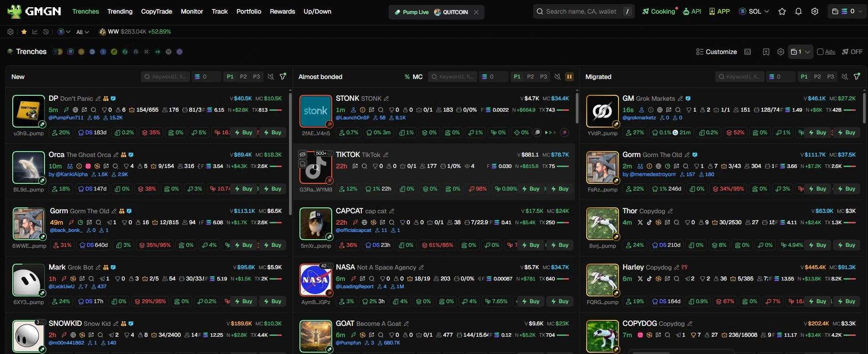The width and height of the screenshot is (868, 354).
Task: Open the @PumpFun711 profile link
Action: [x=66, y=118]
